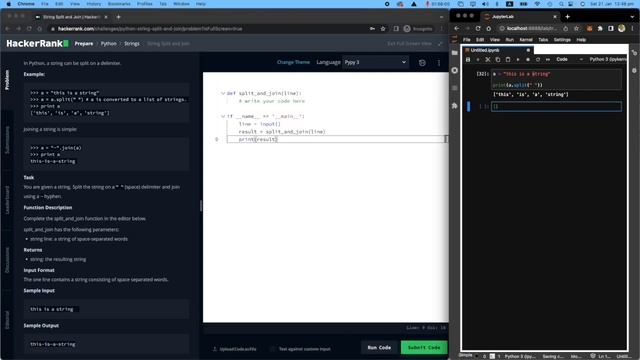
Task: Select the Untitled.ipynb notebook tab
Action: 498,50
